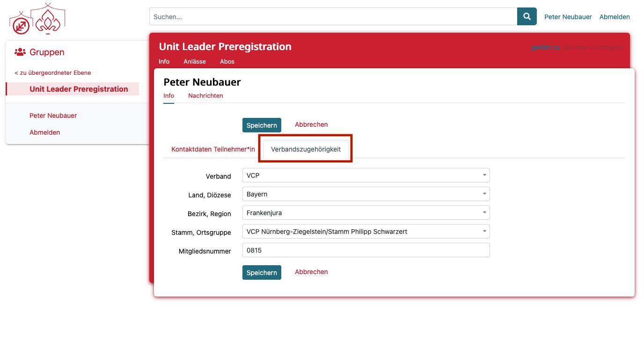The height and width of the screenshot is (341, 644).
Task: Open the Anlässe tab
Action: (195, 61)
